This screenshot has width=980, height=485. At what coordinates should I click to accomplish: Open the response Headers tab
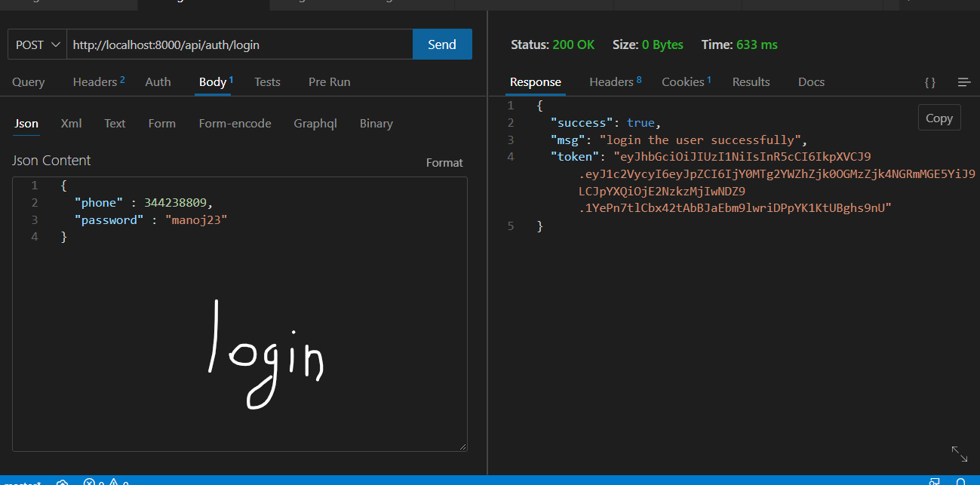(615, 81)
